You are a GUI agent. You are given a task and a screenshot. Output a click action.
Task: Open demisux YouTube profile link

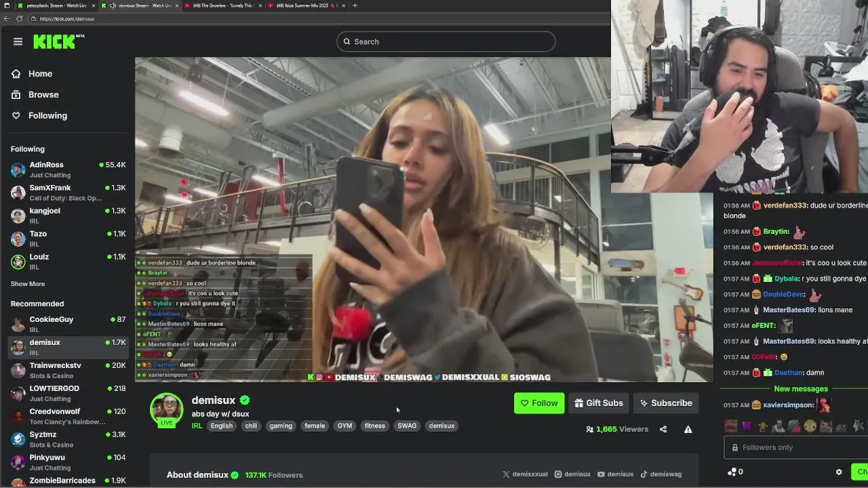tap(615, 474)
